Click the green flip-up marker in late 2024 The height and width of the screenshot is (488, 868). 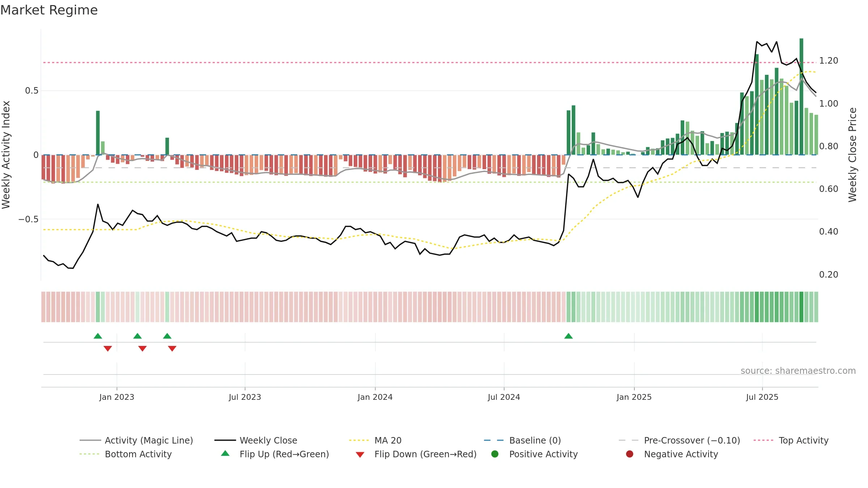[569, 336]
